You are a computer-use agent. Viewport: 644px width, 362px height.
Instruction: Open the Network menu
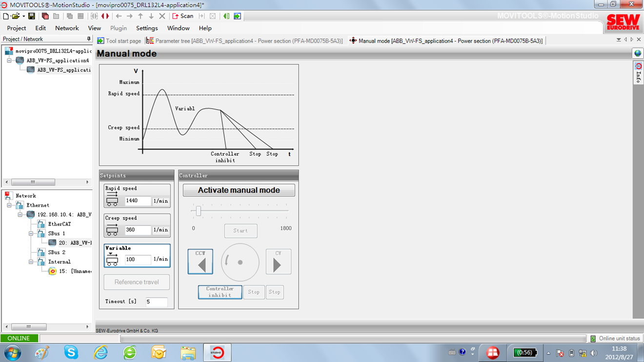(67, 28)
